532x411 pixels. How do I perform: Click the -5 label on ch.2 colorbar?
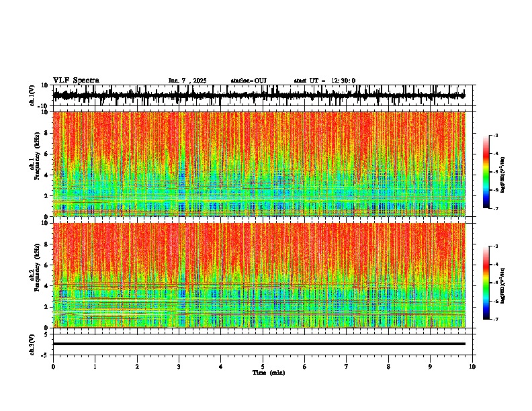[495, 283]
